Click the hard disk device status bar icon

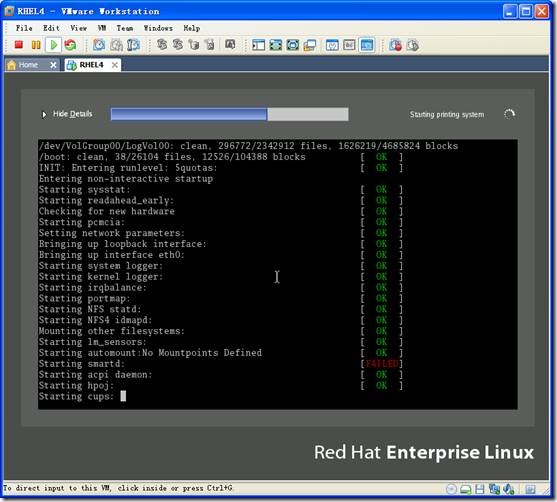[466, 490]
